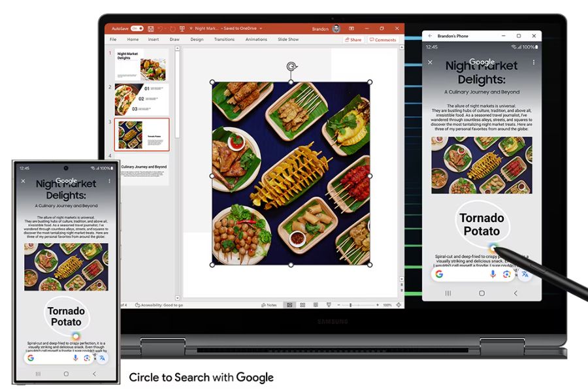Click the zoom slider in status bar
The width and height of the screenshot is (588, 392).
tap(351, 305)
